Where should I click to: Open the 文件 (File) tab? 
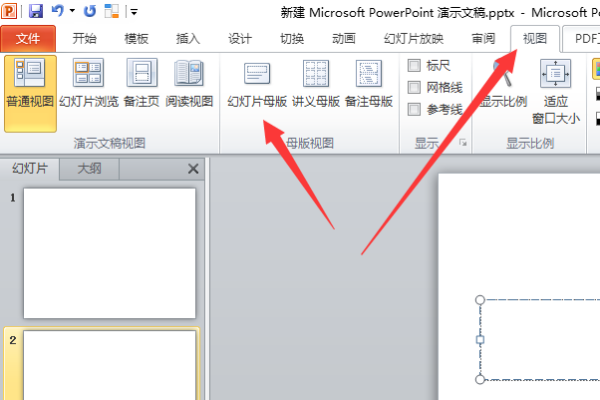pyautogui.click(x=28, y=39)
